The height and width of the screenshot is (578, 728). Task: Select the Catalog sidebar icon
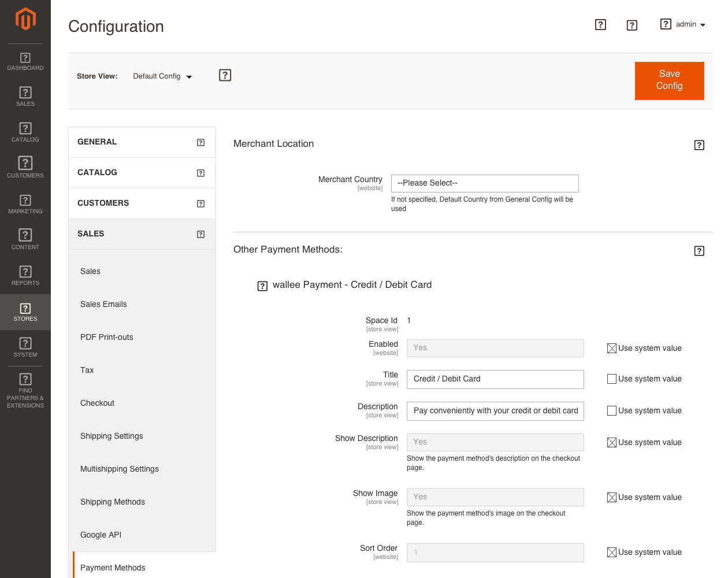point(25,130)
